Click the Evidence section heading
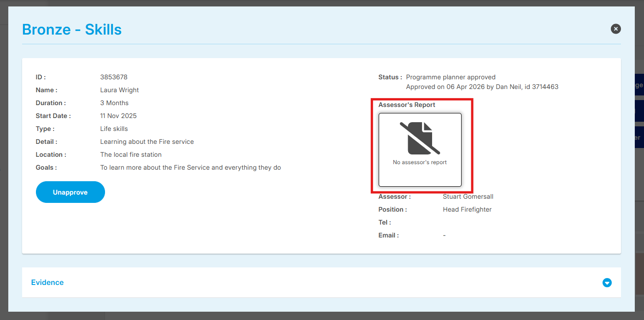Screen dimensions: 644x320 [47, 282]
